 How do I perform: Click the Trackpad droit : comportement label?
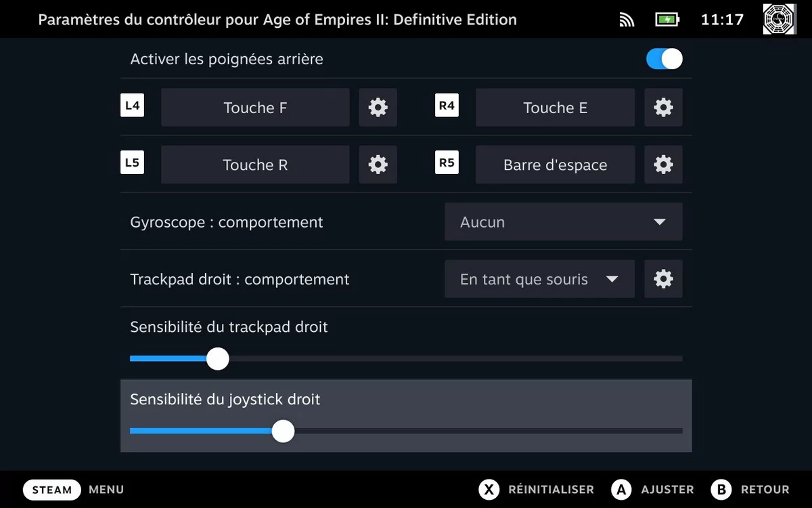click(240, 279)
